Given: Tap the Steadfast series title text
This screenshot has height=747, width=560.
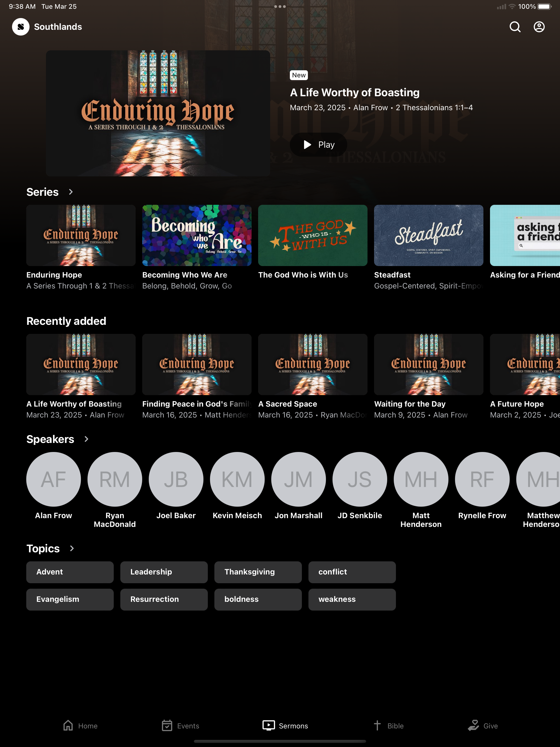Looking at the screenshot, I should click(392, 275).
